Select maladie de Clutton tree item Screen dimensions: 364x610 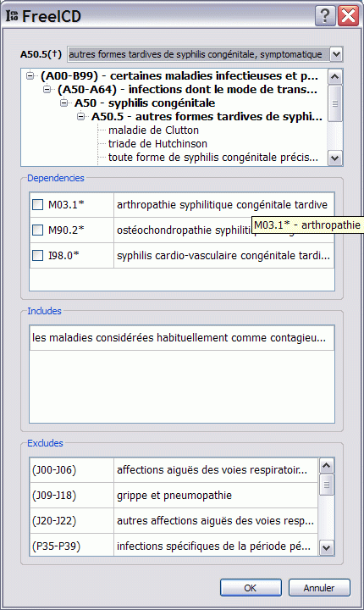point(153,130)
